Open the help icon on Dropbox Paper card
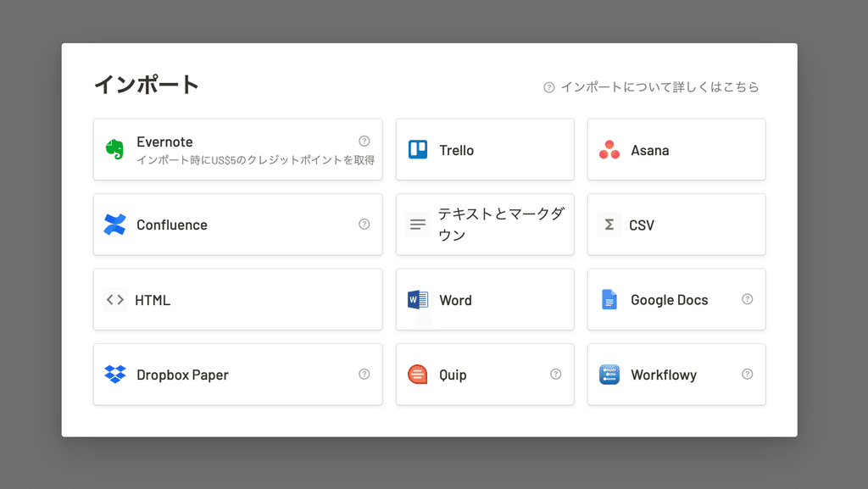This screenshot has width=868, height=489. click(364, 374)
